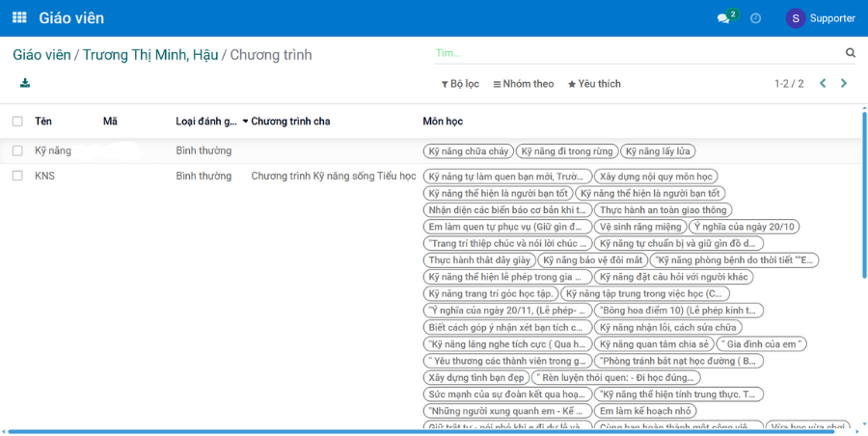Check the Kỹ năng row checkbox
This screenshot has height=436, width=868.
17,151
